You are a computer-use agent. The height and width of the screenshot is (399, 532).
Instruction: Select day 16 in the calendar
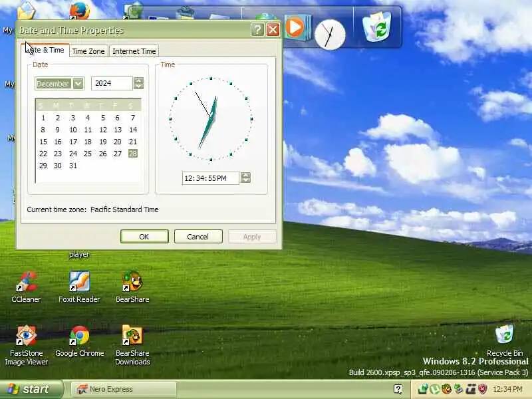tap(58, 142)
